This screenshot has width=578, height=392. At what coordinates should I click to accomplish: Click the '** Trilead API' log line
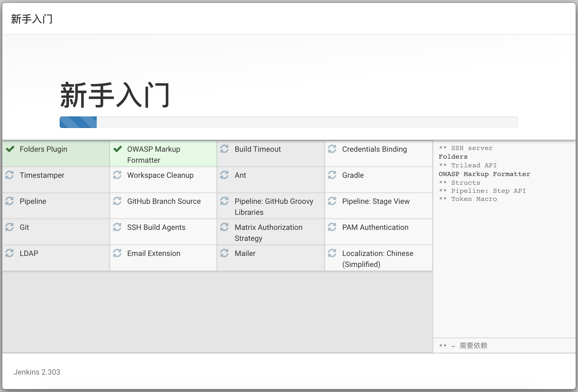(468, 165)
